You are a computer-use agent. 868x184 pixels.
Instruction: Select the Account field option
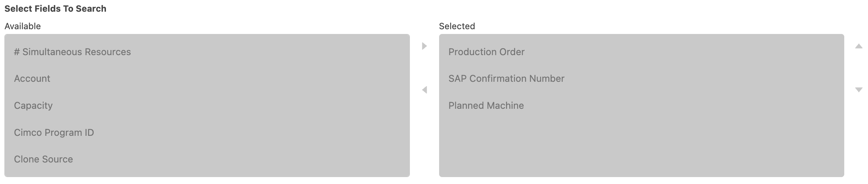(x=32, y=78)
